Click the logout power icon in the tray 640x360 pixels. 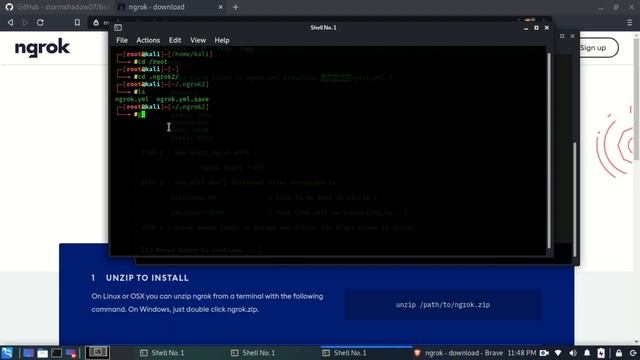[633, 353]
